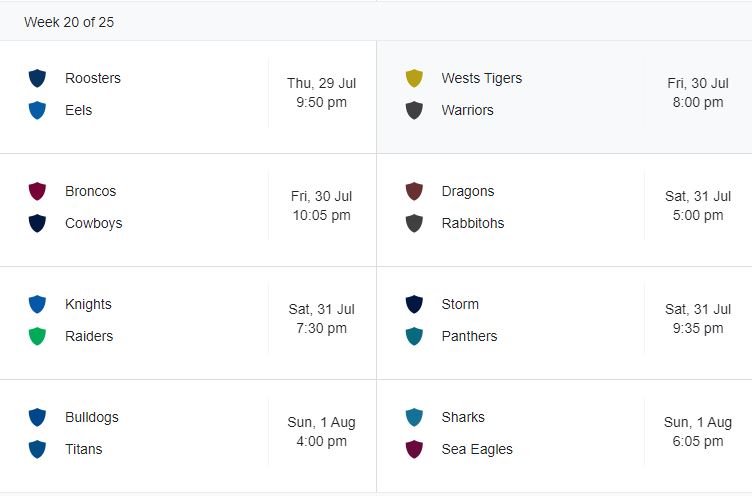Click the Raiders green shield icon
Screen dimensions: 752x496
[38, 336]
